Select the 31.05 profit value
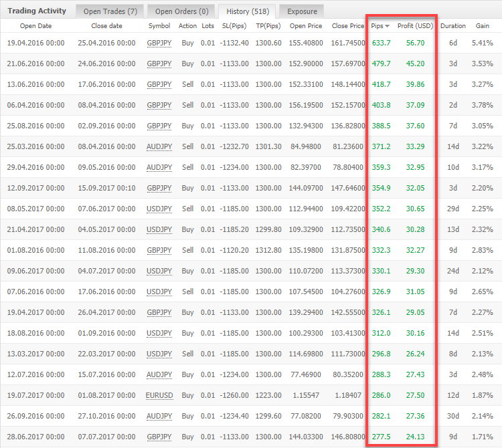 [x=415, y=292]
